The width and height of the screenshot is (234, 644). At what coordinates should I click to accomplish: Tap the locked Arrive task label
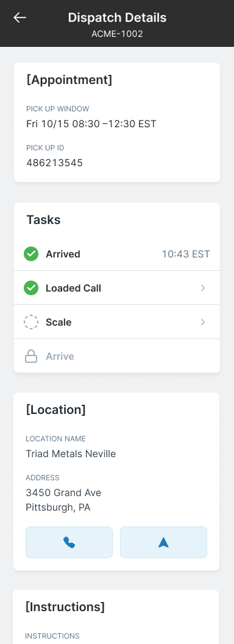pyautogui.click(x=60, y=356)
